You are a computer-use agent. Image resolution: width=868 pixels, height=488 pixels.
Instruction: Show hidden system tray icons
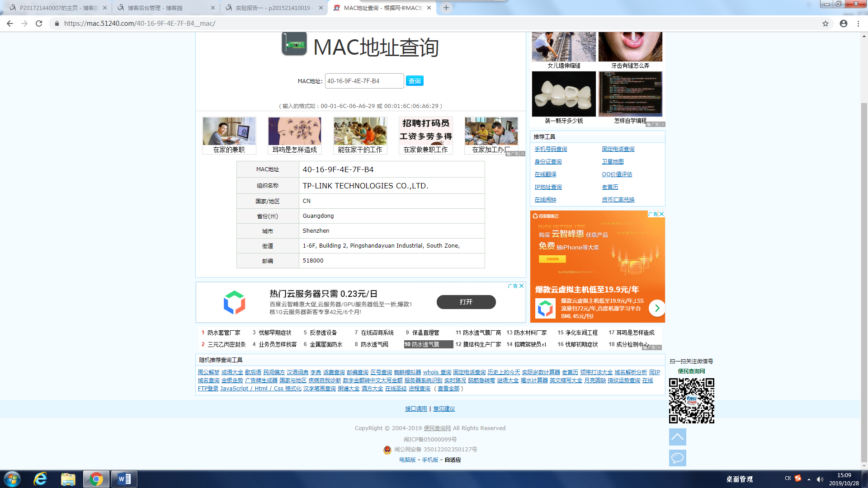809,479
